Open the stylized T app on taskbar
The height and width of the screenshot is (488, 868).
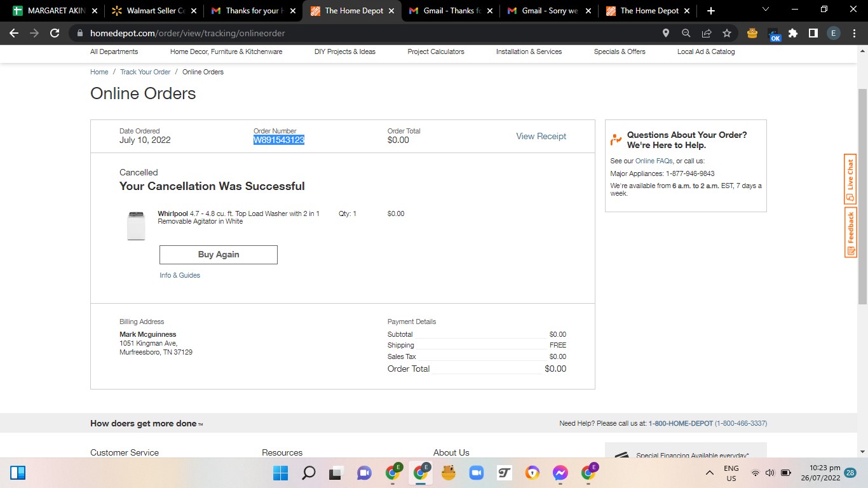pos(504,473)
